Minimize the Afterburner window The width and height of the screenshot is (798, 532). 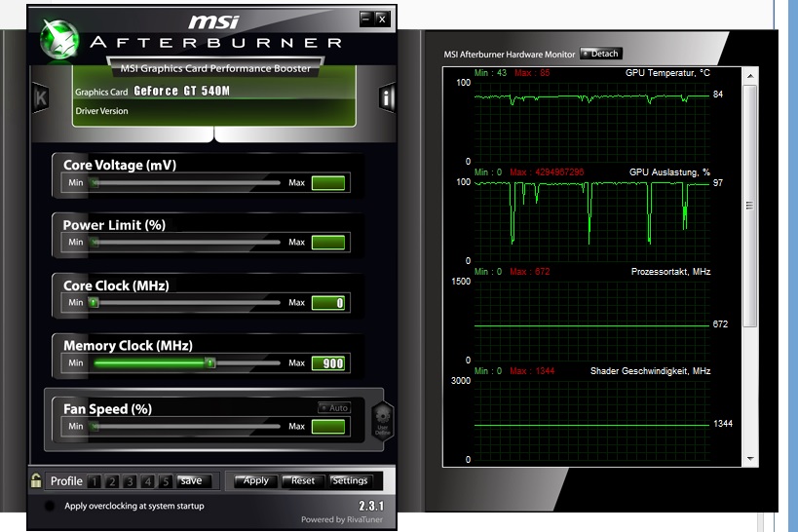[x=366, y=19]
